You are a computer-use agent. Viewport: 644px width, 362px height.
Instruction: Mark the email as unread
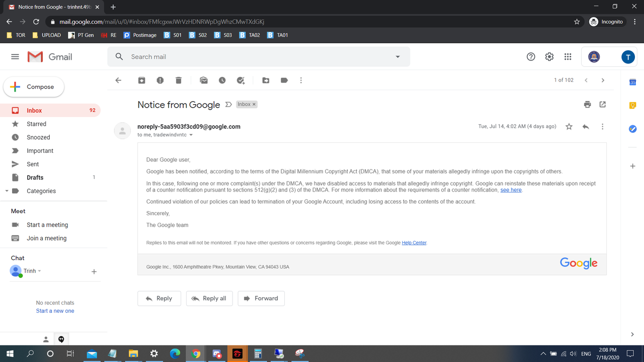204,80
